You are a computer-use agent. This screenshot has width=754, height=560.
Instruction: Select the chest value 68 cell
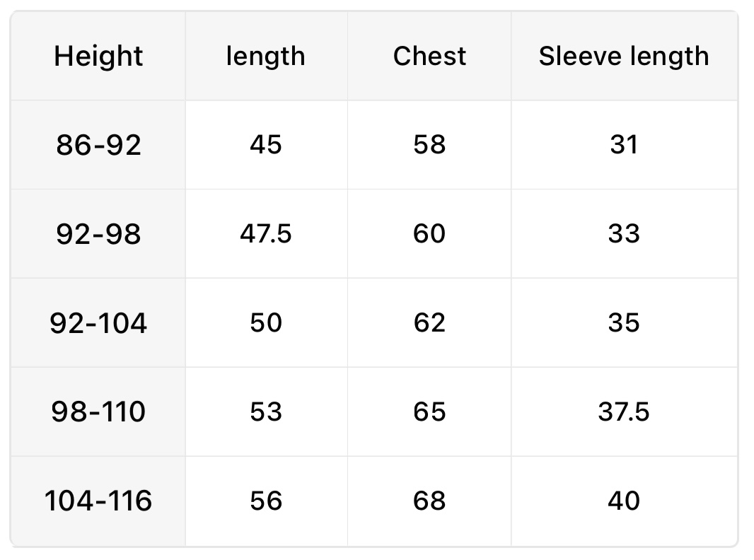coord(429,501)
